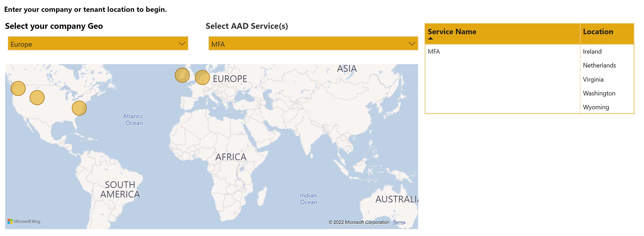This screenshot has height=236, width=644.
Task: Select Netherlands in the Location column
Action: tap(599, 65)
